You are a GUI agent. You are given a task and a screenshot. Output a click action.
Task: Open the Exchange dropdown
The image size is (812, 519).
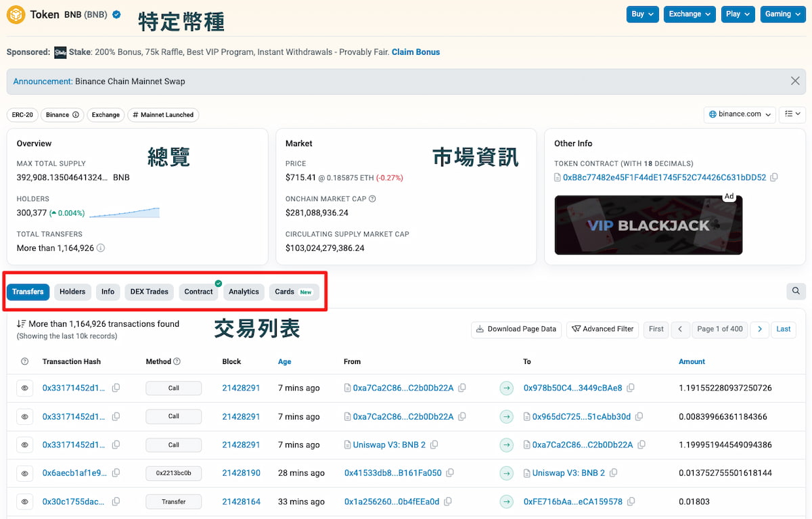coord(689,14)
